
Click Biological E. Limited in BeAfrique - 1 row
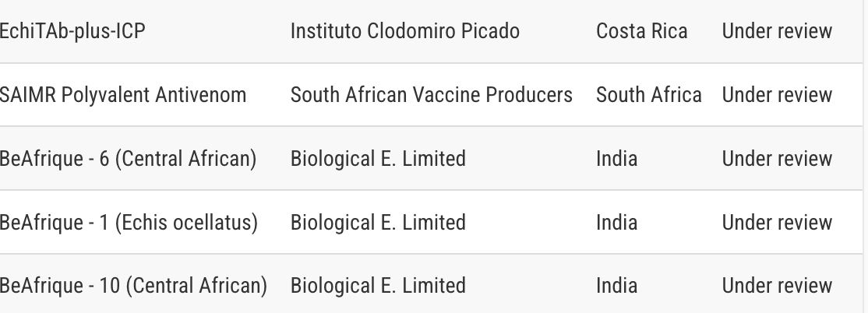point(378,223)
